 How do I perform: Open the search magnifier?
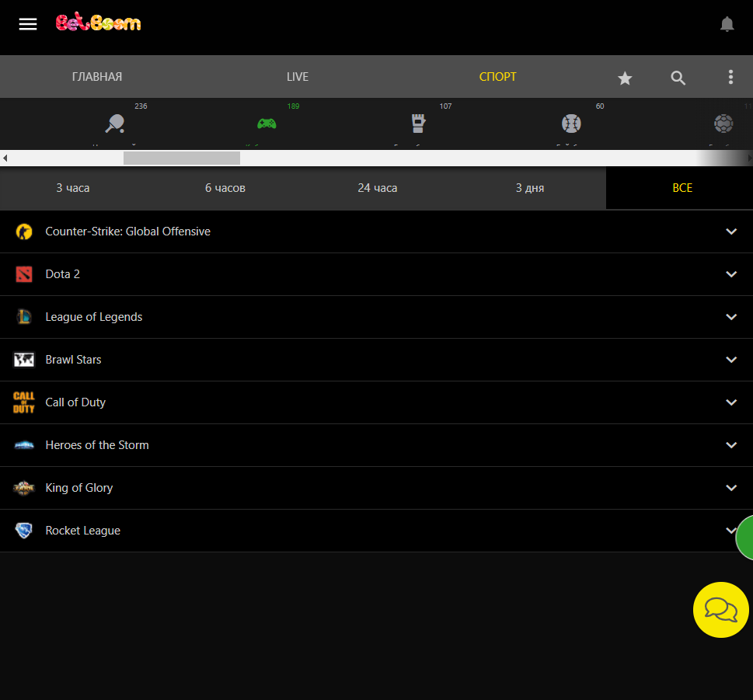678,78
